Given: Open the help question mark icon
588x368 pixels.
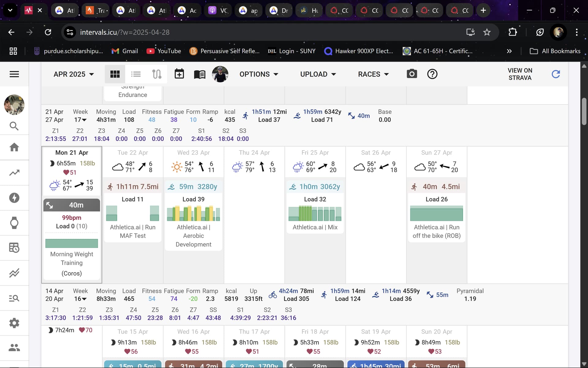Looking at the screenshot, I should click(432, 74).
